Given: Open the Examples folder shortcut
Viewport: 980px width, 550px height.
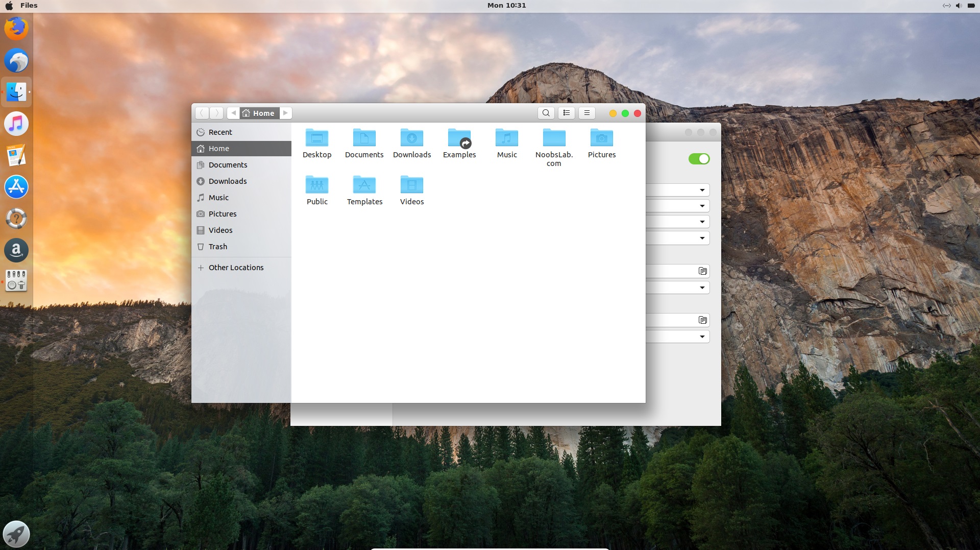Looking at the screenshot, I should coord(459,138).
